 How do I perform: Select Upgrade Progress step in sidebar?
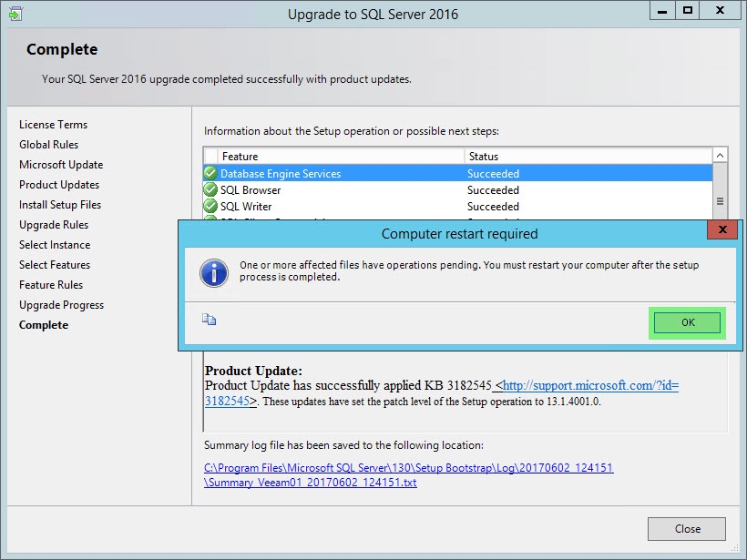61,305
